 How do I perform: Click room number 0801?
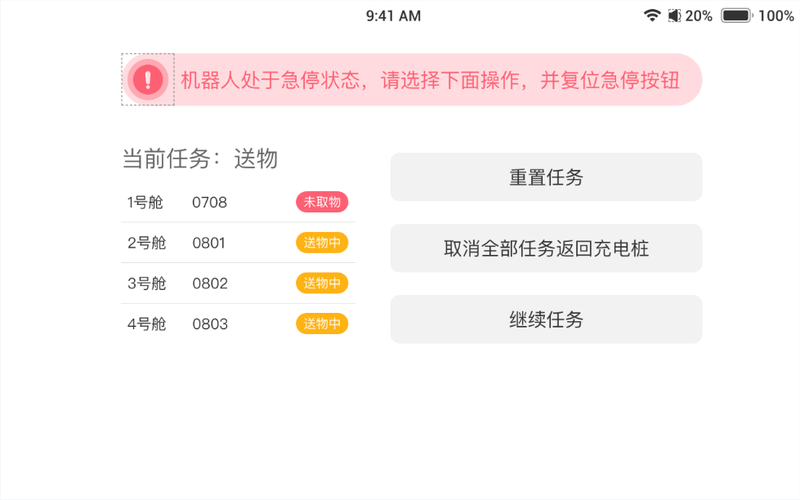pyautogui.click(x=209, y=243)
